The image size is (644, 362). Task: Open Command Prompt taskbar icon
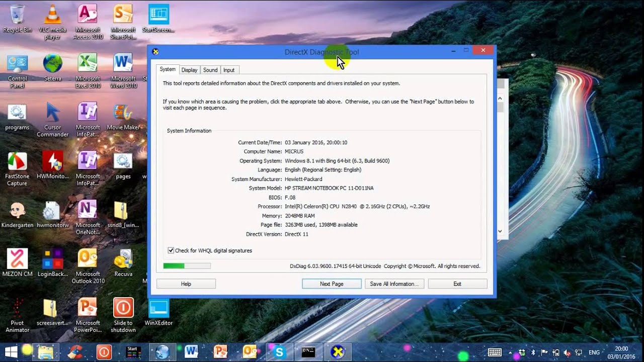click(308, 351)
